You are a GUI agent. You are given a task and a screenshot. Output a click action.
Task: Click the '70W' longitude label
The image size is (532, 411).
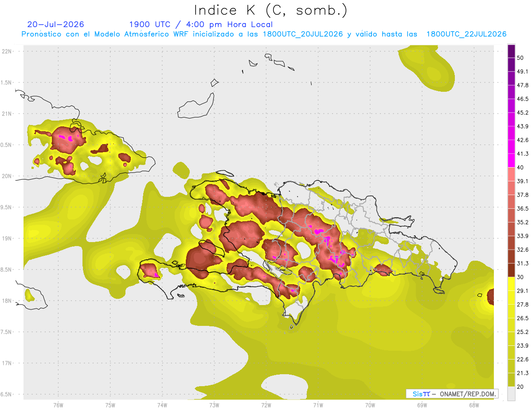pyautogui.click(x=370, y=405)
